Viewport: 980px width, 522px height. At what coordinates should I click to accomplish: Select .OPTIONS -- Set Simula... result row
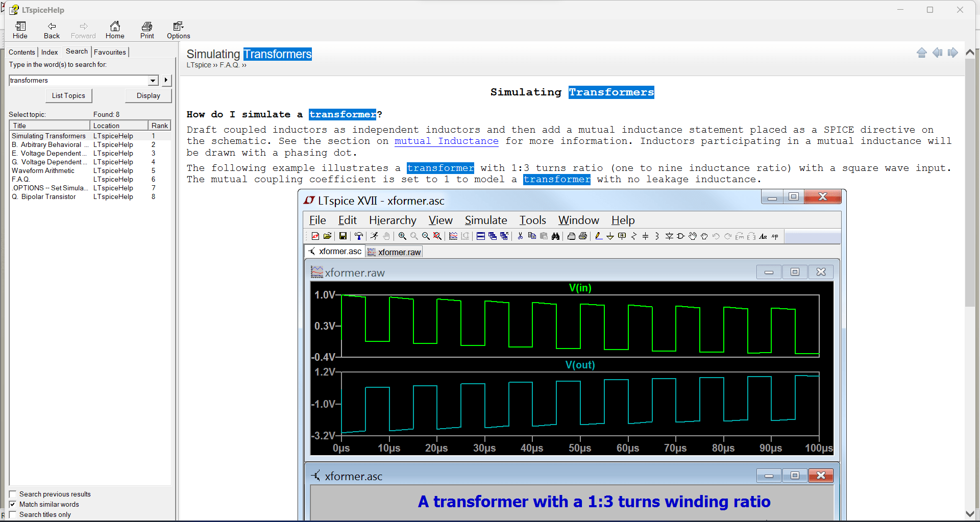(x=90, y=188)
